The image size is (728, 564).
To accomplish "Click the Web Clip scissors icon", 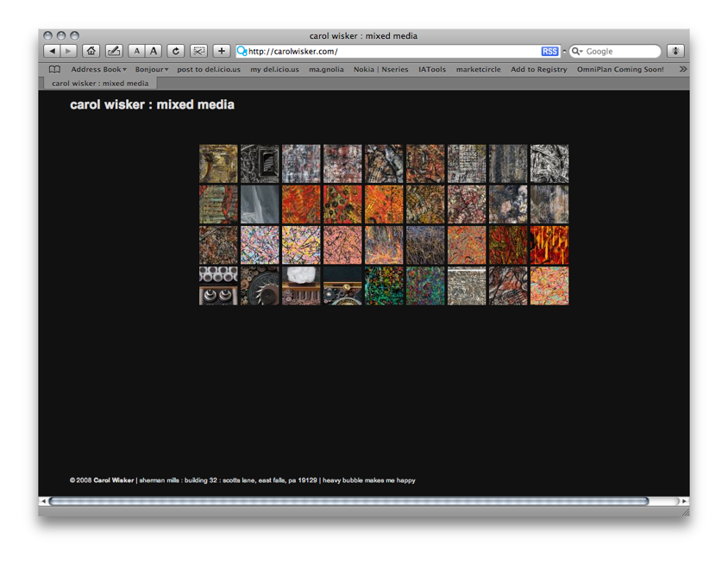I will (198, 51).
